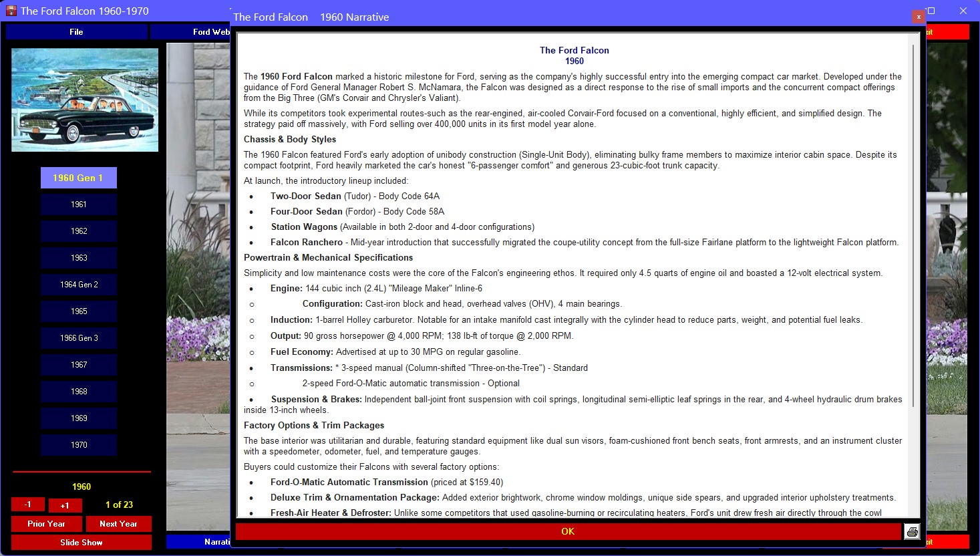Select the 1970 model year

tap(79, 445)
